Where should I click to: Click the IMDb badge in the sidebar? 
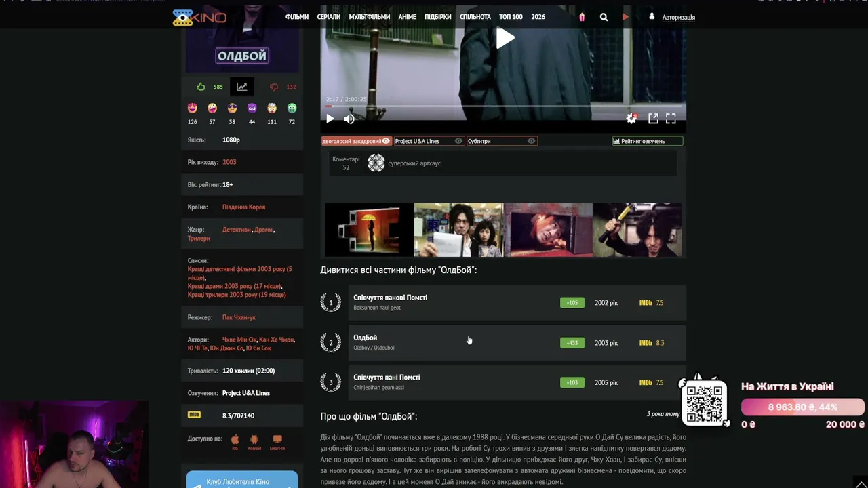coord(194,415)
